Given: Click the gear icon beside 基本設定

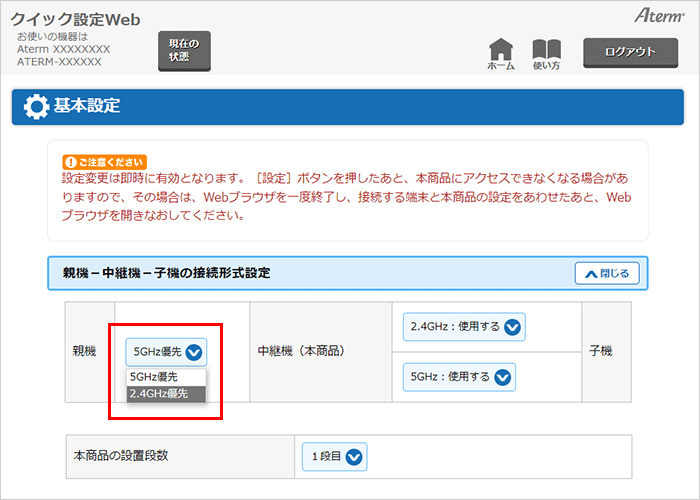Looking at the screenshot, I should click(36, 106).
